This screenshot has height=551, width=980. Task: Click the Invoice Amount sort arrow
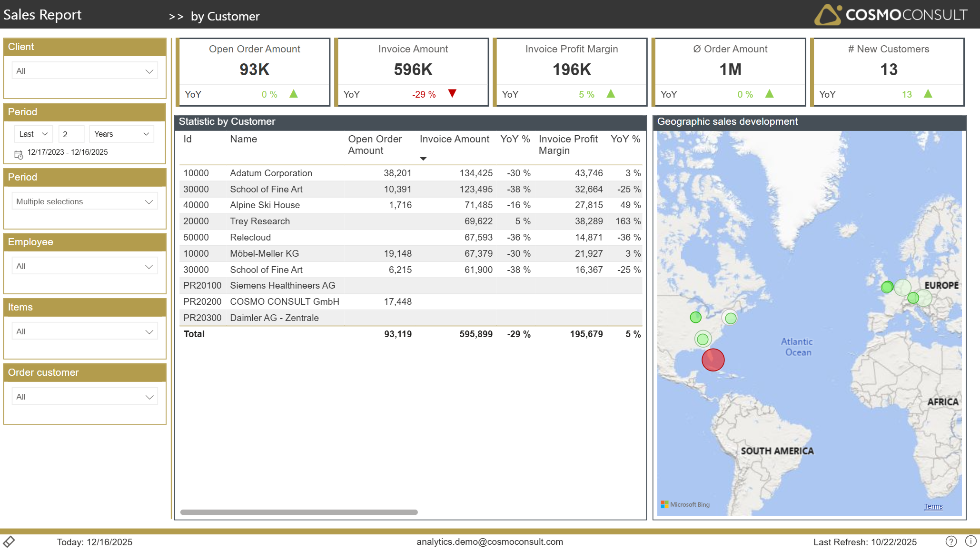[423, 159]
